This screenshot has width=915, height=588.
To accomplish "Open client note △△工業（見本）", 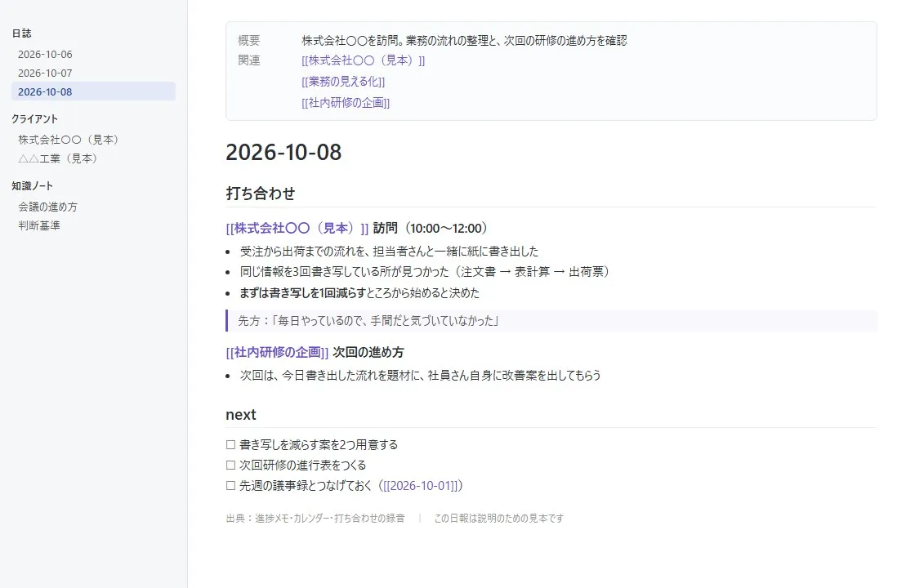I will pos(57,158).
